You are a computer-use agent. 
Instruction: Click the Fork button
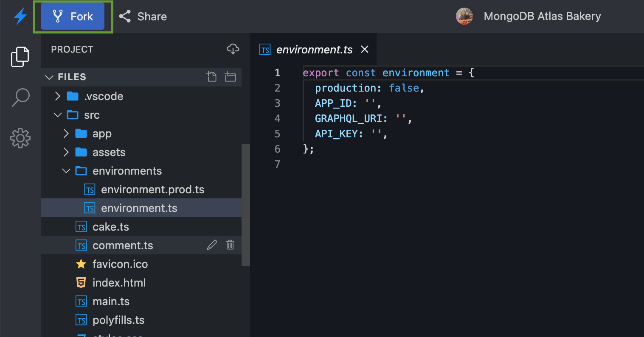[73, 16]
